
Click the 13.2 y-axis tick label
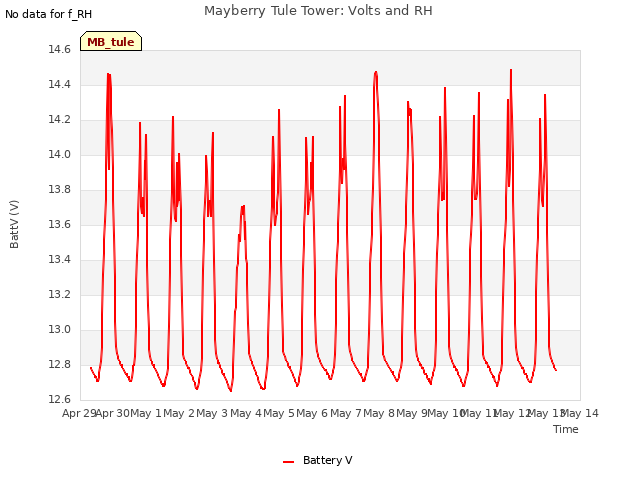click(x=59, y=294)
